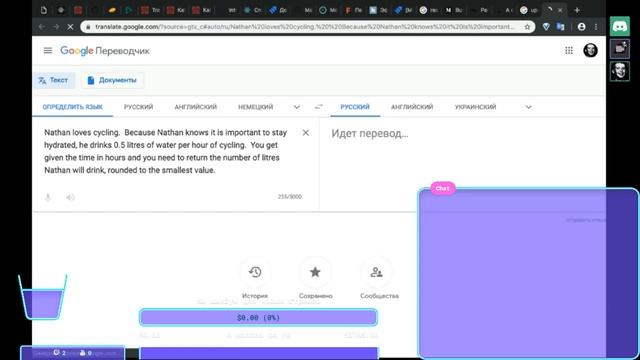Select РУССКИЙ as target language
640x360 pixels.
tap(355, 107)
